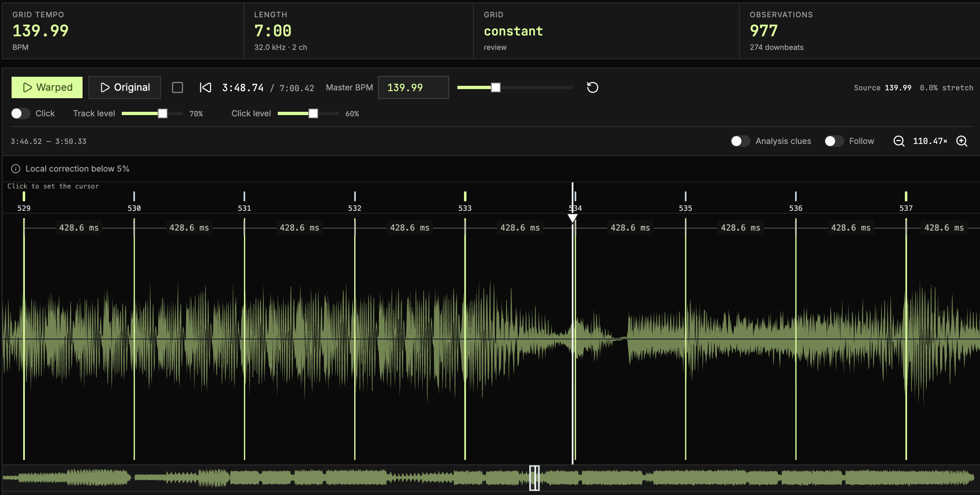The image size is (980, 495).
Task: Jump back to start icon
Action: 205,87
